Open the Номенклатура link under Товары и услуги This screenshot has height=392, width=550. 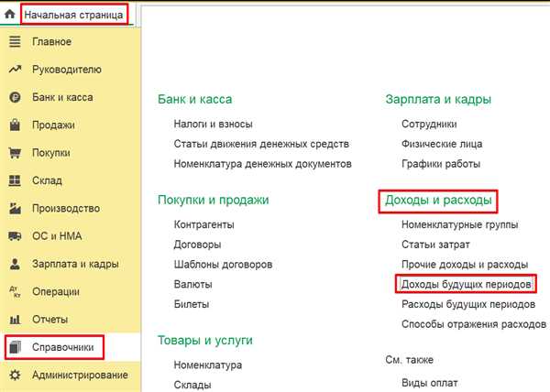[208, 365]
